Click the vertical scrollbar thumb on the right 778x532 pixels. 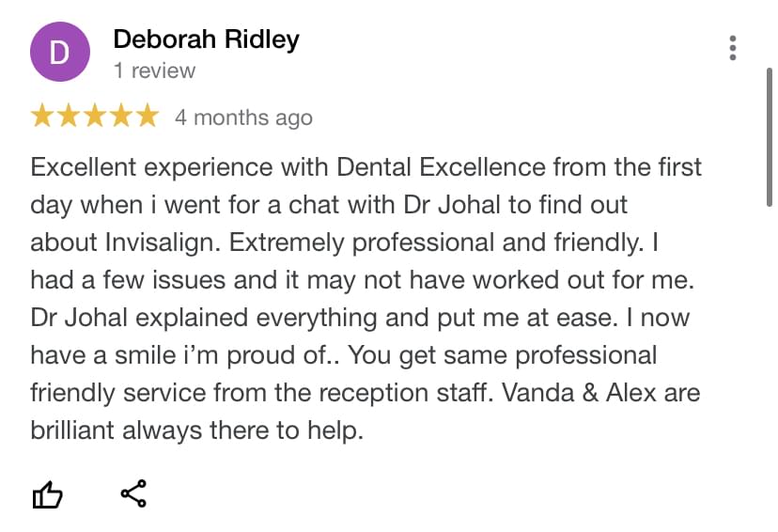pyautogui.click(x=769, y=137)
